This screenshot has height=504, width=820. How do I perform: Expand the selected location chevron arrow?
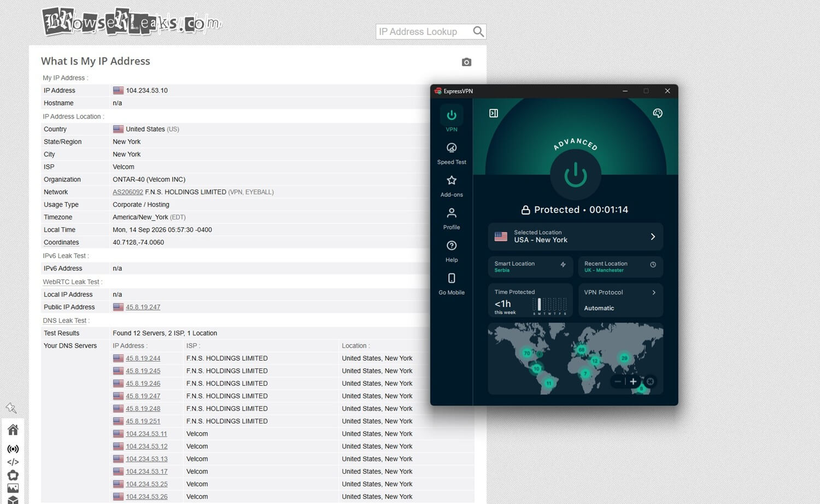[x=653, y=237]
